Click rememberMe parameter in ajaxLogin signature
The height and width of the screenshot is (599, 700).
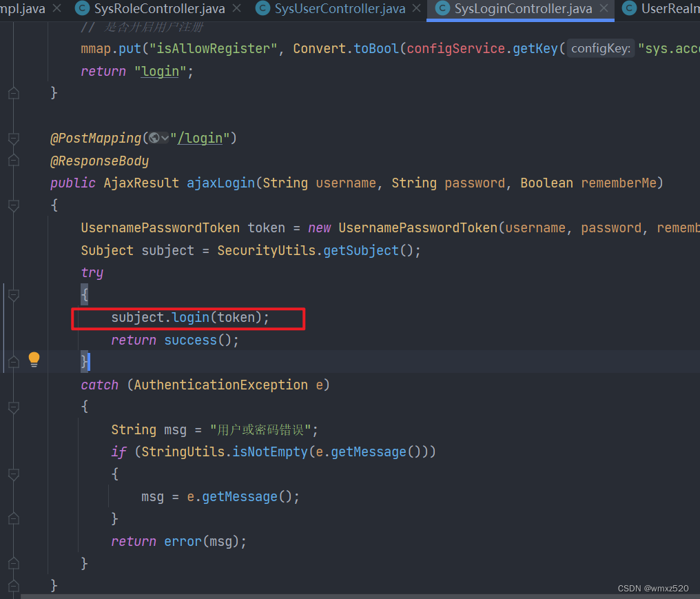[619, 183]
